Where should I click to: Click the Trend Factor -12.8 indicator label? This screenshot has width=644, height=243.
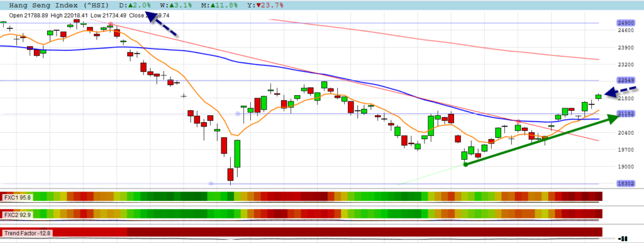(x=27, y=233)
